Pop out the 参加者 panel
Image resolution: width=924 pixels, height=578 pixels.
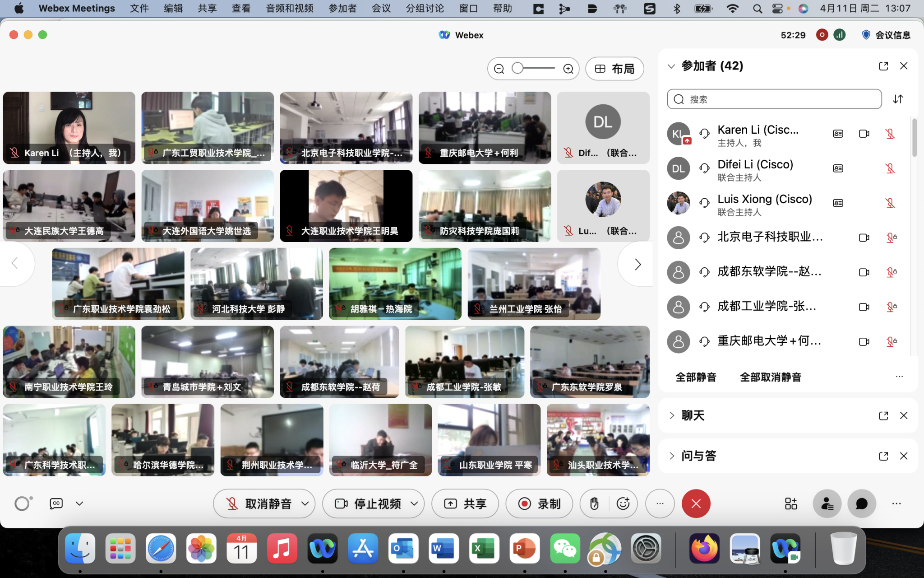click(x=883, y=66)
